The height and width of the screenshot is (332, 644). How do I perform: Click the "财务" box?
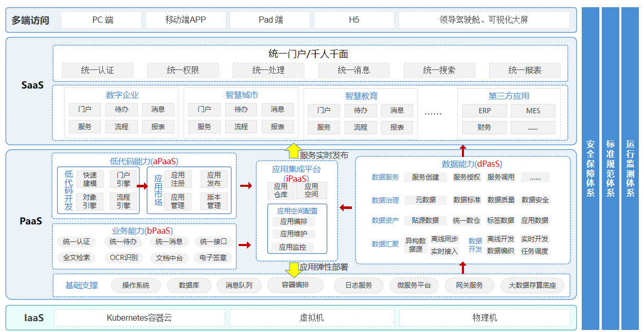tap(485, 127)
